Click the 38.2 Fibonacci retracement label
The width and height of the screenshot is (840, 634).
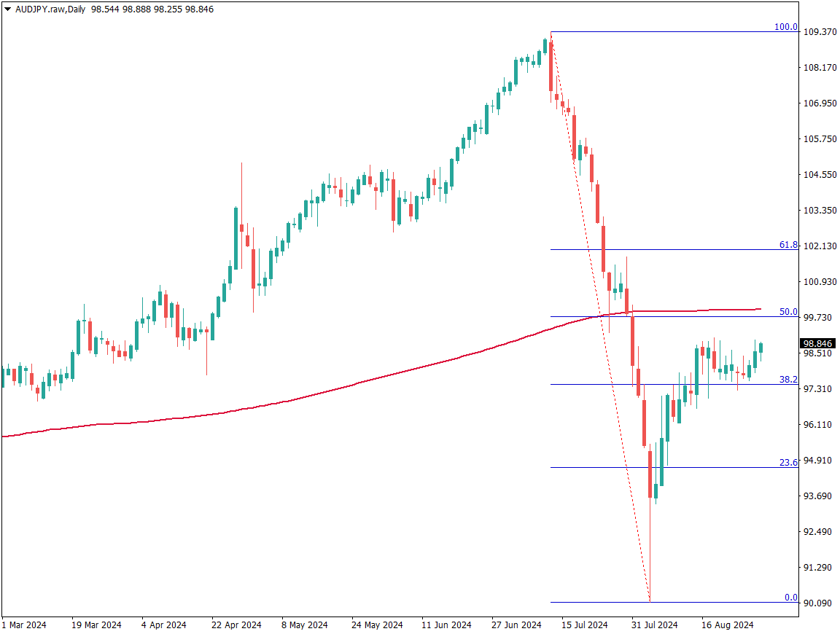click(788, 380)
